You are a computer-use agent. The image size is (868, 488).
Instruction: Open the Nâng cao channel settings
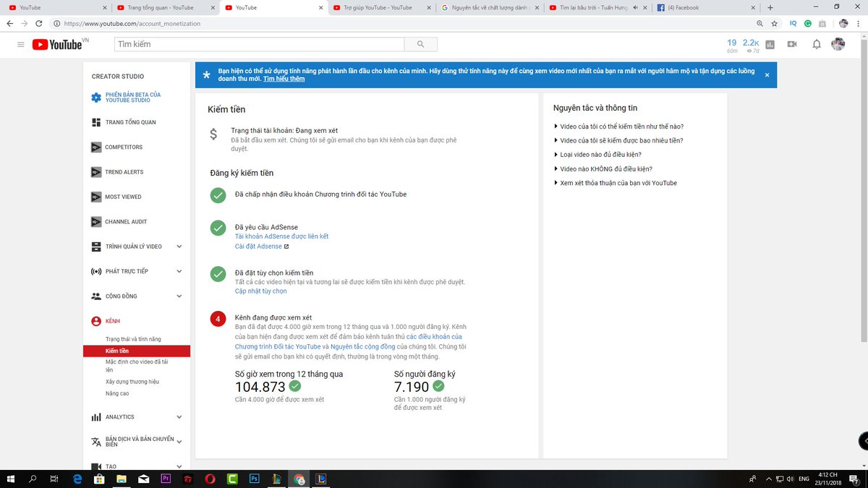[117, 393]
